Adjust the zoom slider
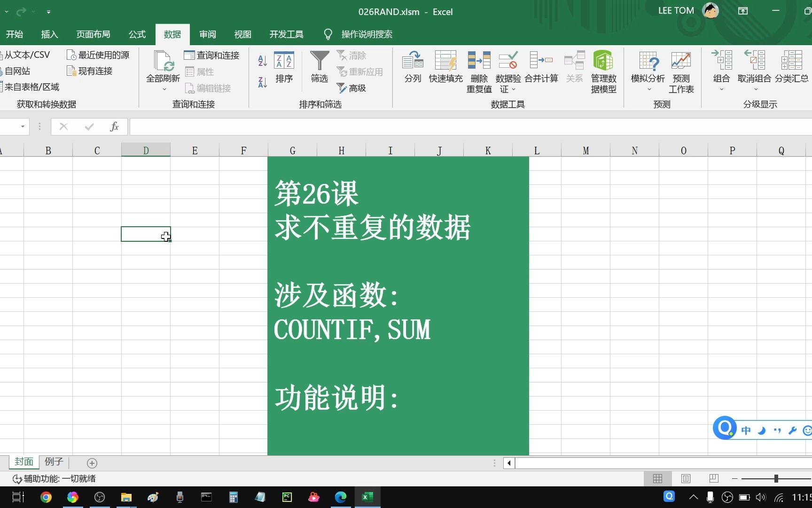The height and width of the screenshot is (508, 812). (775, 478)
